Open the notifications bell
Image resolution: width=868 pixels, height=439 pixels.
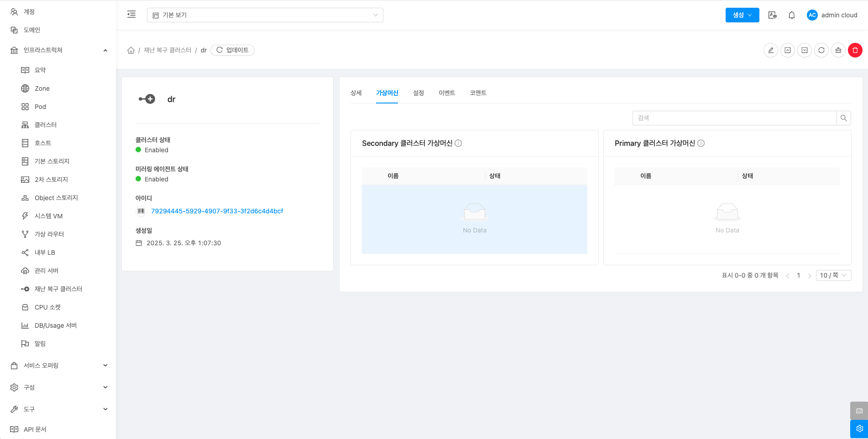pyautogui.click(x=791, y=15)
